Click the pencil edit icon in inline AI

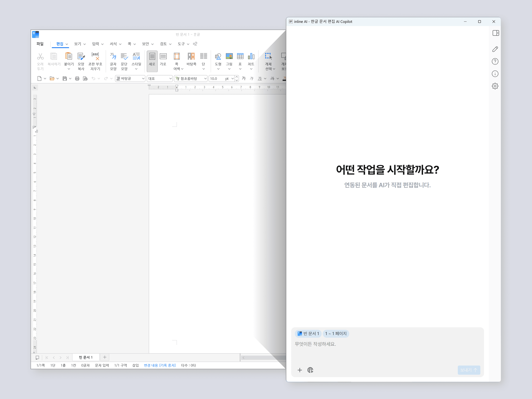click(495, 49)
